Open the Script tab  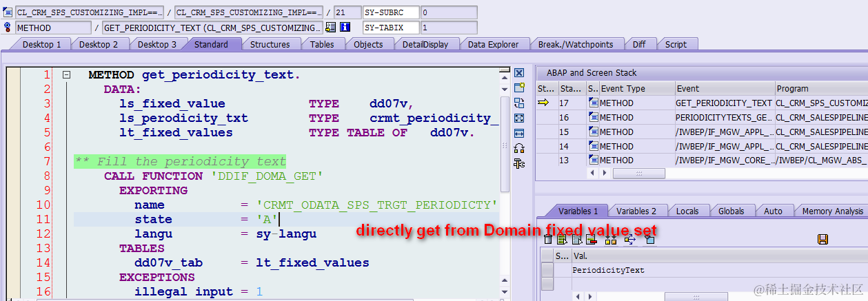click(676, 44)
